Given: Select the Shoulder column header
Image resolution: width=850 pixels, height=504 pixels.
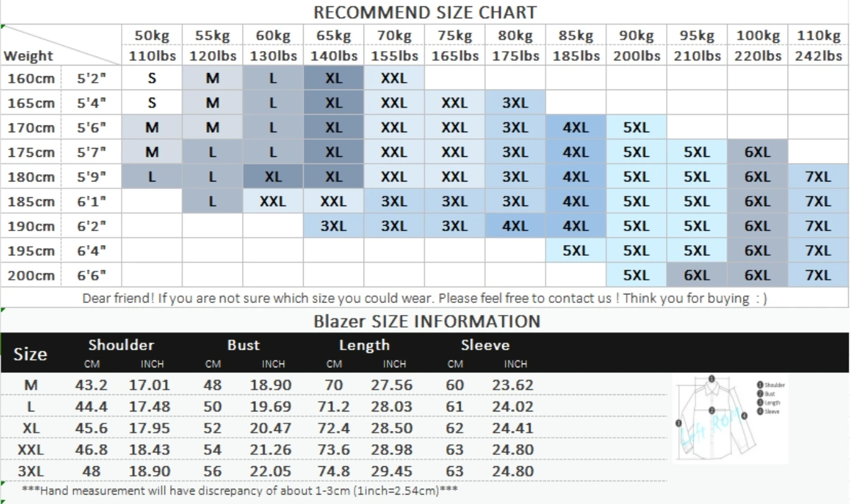Looking at the screenshot, I should click(x=121, y=345).
